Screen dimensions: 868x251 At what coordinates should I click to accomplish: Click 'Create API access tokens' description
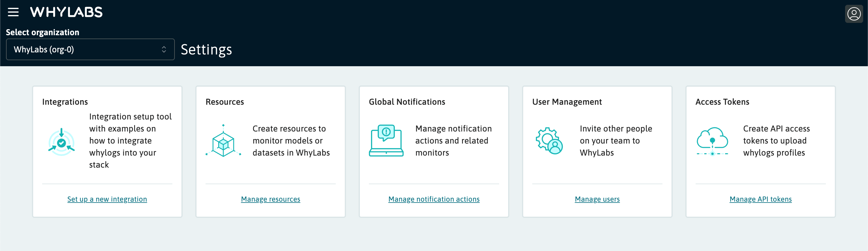[776, 141]
